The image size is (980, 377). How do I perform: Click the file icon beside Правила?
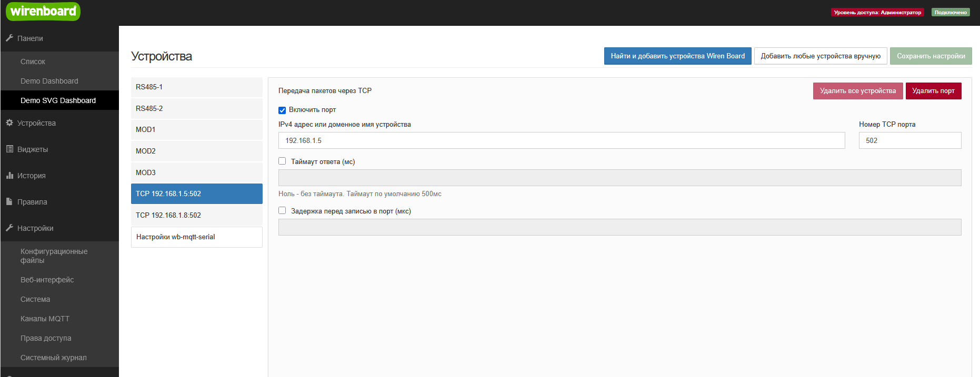pos(9,201)
